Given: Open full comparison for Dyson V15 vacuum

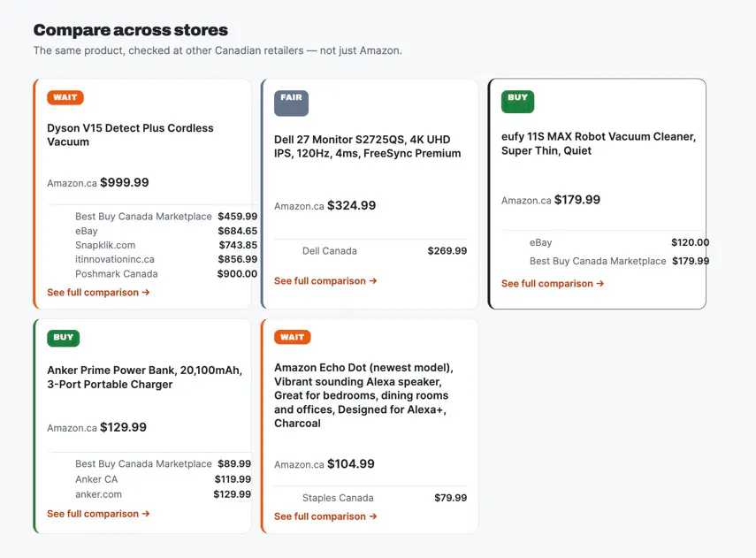Looking at the screenshot, I should (x=98, y=292).
